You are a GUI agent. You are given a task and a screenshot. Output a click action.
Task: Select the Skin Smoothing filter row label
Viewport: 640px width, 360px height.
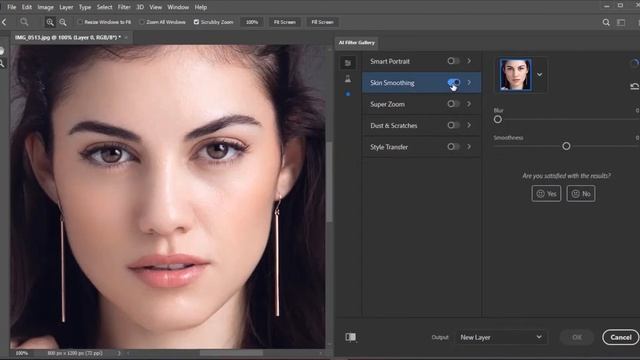point(392,83)
